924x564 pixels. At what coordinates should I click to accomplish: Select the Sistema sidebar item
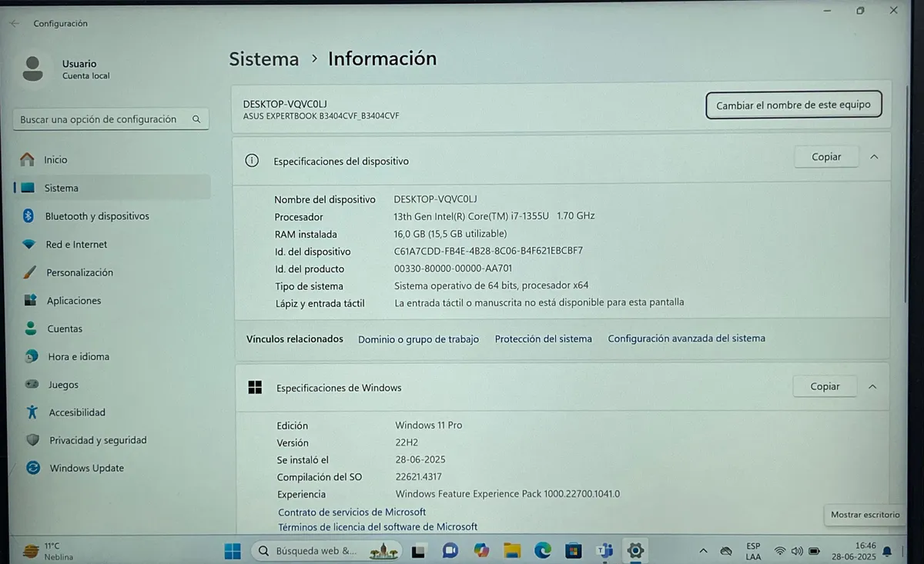pyautogui.click(x=112, y=188)
